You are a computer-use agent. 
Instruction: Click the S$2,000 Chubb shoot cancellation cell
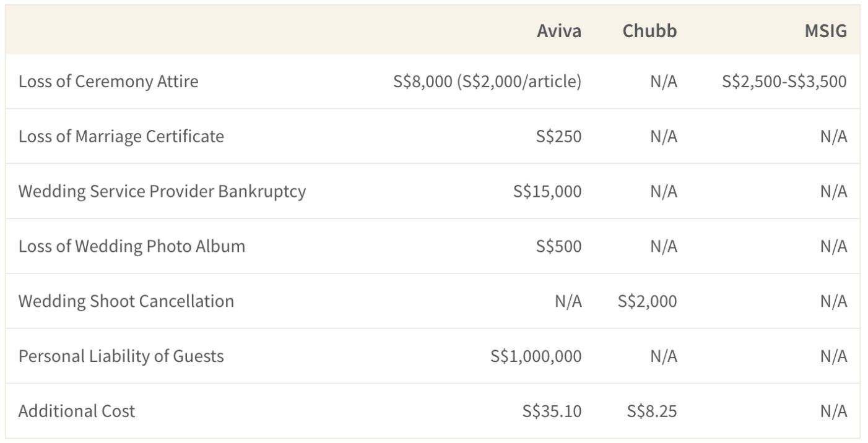pyautogui.click(x=648, y=301)
